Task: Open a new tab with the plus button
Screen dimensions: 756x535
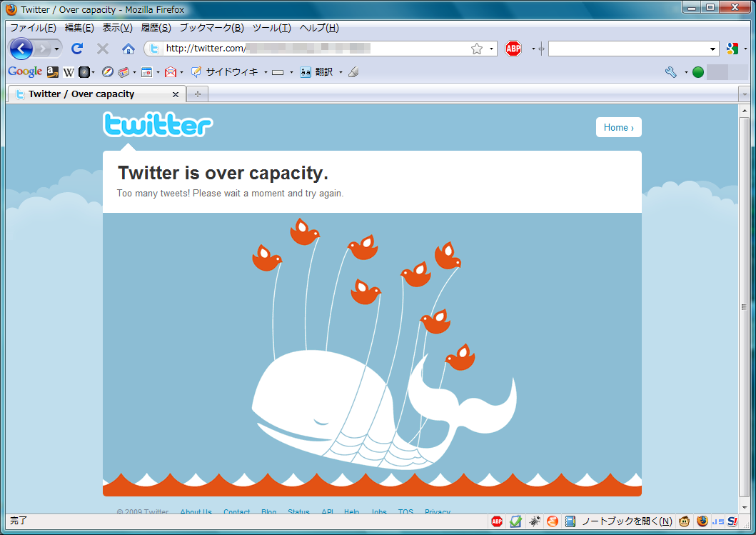Action: [198, 94]
